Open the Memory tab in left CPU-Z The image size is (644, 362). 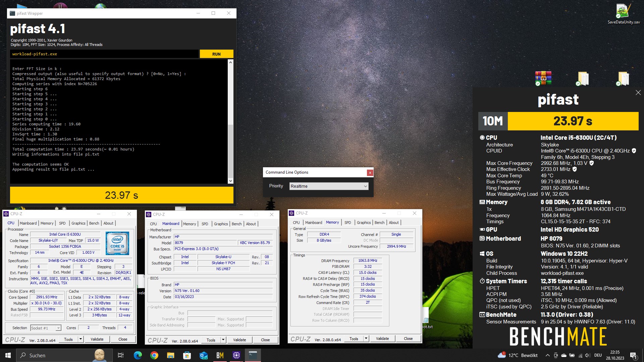(47, 223)
